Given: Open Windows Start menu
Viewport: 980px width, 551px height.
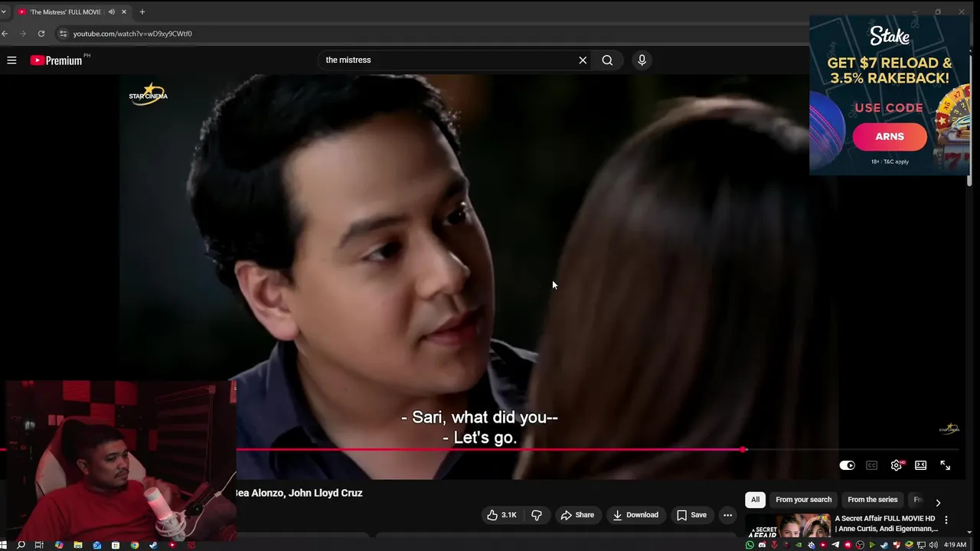Looking at the screenshot, I should (x=3, y=545).
